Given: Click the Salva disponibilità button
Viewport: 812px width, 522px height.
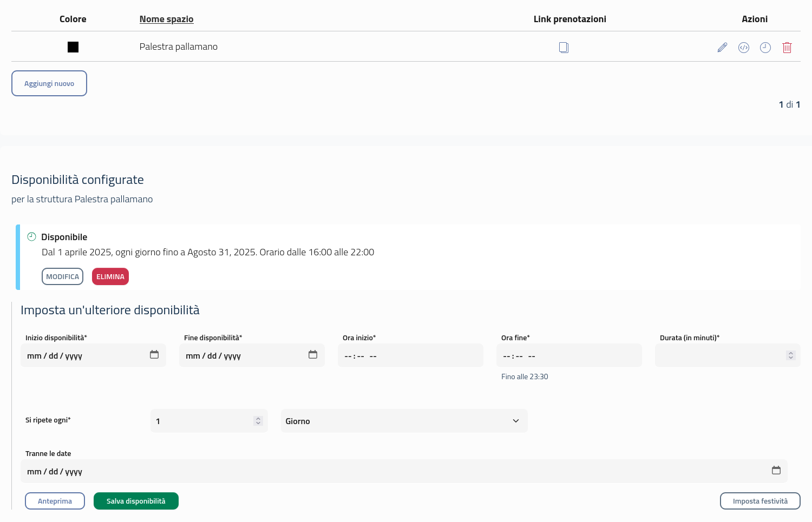Looking at the screenshot, I should [136, 501].
